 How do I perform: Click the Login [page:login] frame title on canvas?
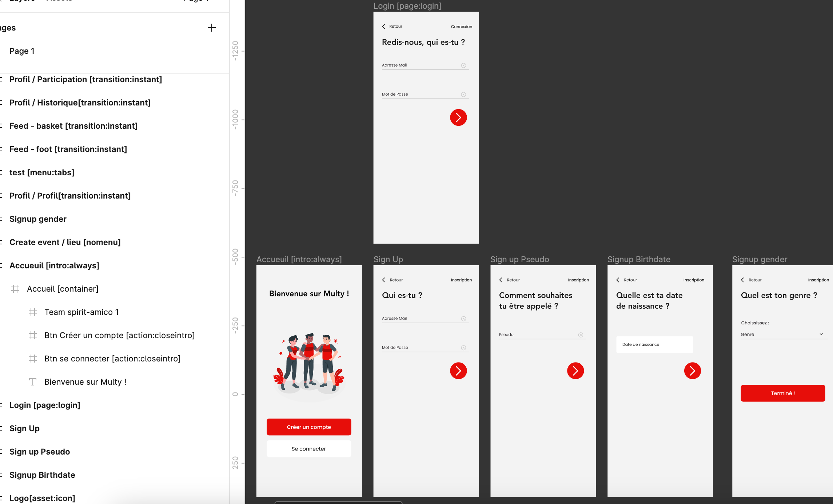coord(407,6)
